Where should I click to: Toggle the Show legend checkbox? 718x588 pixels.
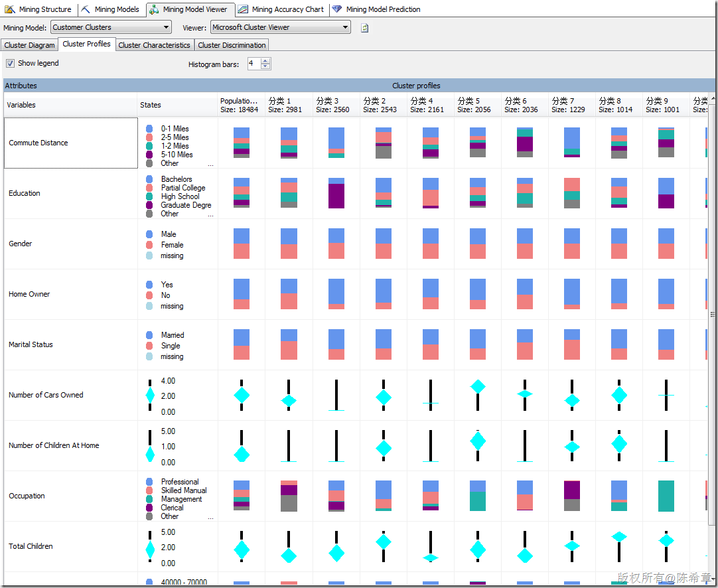click(x=10, y=63)
